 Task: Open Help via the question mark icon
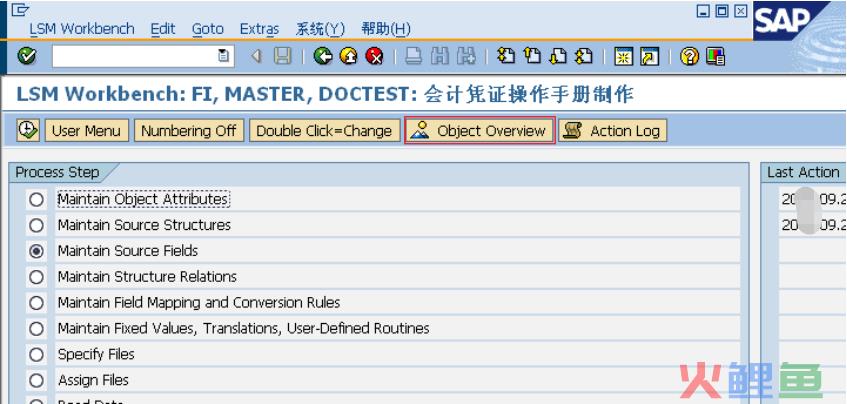[689, 56]
